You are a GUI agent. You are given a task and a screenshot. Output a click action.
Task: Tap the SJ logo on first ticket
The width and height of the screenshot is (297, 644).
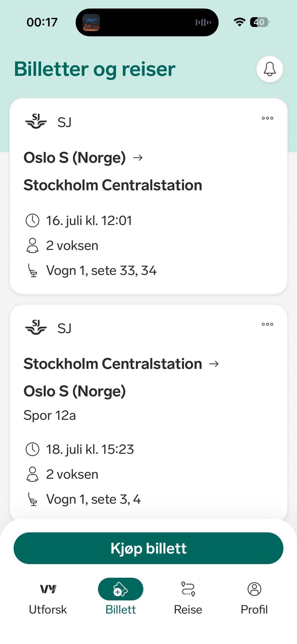[36, 121]
